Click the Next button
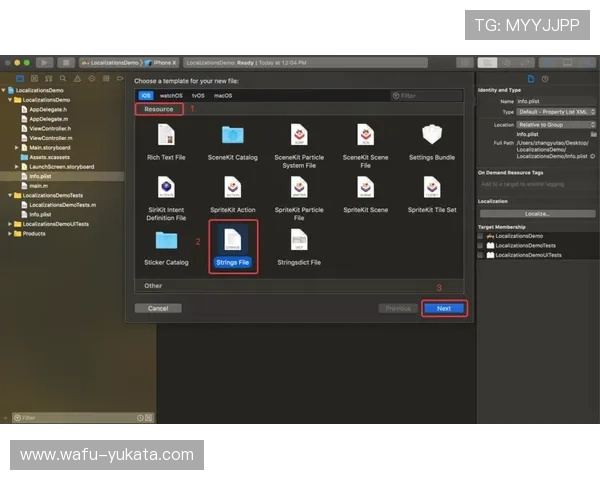 (443, 308)
